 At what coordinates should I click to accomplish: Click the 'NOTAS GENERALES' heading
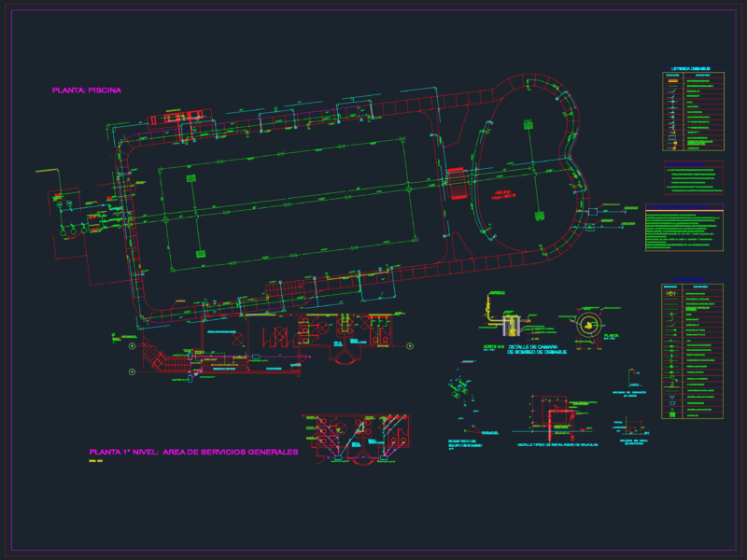[x=686, y=164]
